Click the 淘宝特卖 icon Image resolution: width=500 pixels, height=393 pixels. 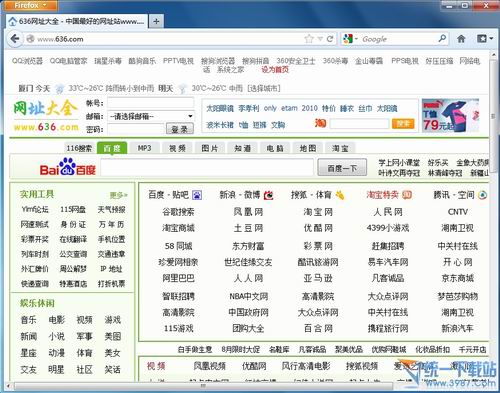(x=407, y=195)
